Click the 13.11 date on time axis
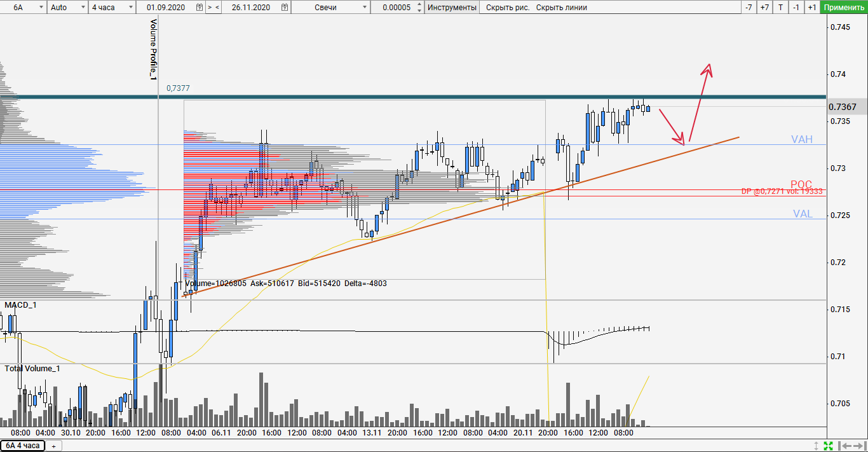The height and width of the screenshot is (452, 868). coord(372,432)
